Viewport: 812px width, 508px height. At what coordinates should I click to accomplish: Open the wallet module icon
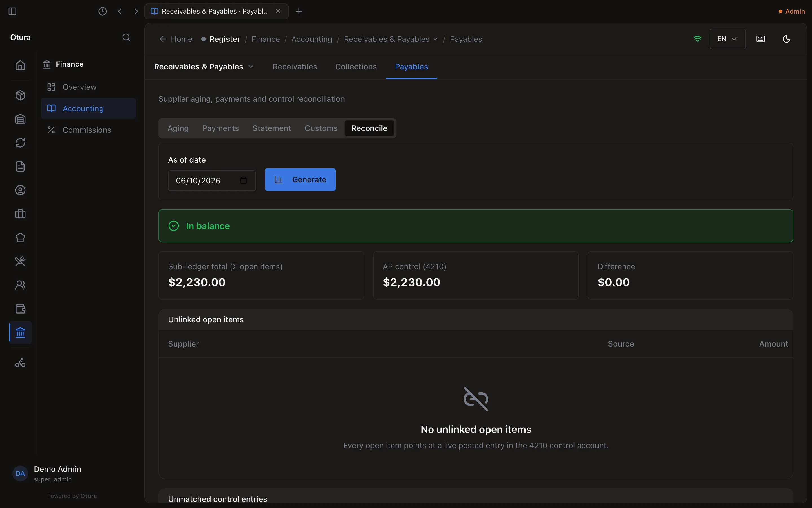click(20, 309)
